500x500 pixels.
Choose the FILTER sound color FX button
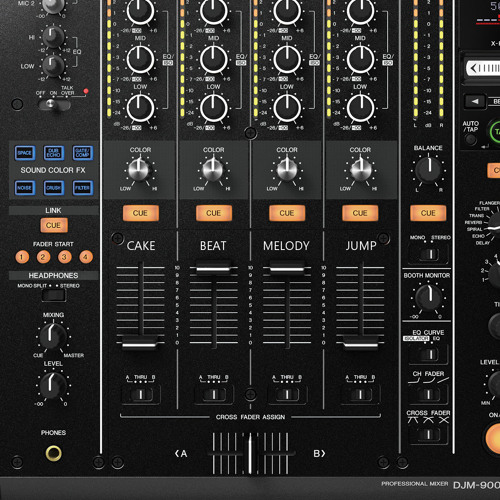coord(83,188)
